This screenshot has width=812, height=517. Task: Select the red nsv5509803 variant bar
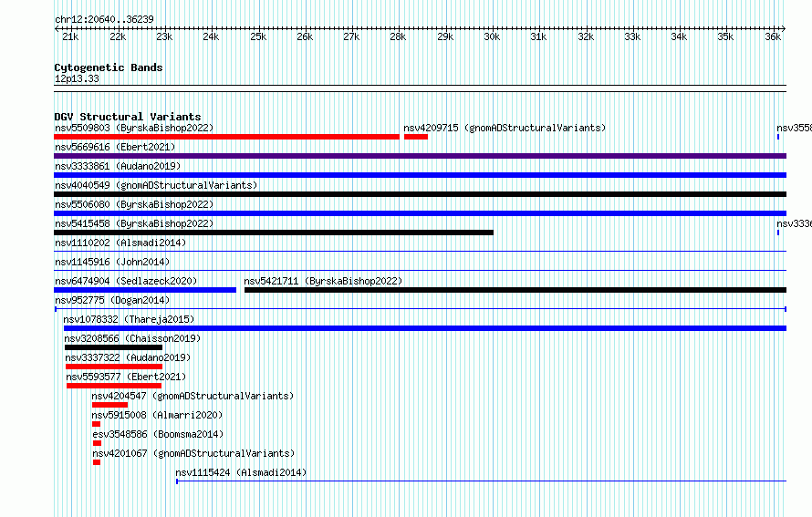[227, 137]
